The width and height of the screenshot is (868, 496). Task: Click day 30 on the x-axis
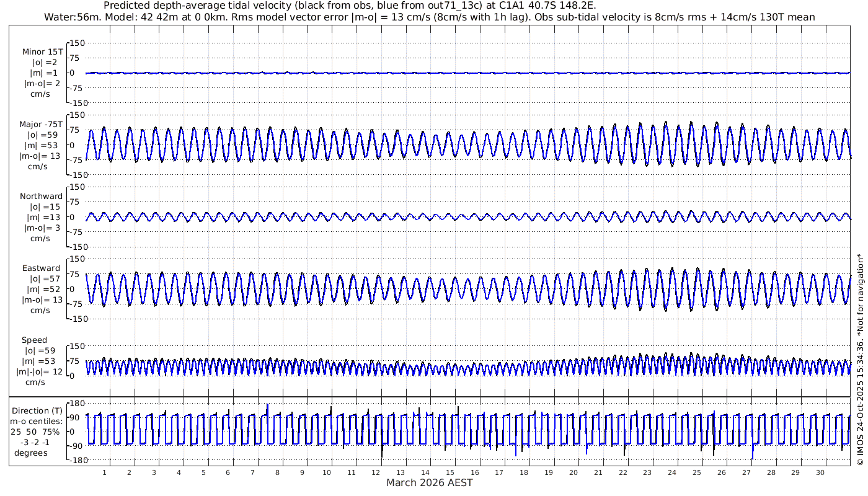point(820,472)
